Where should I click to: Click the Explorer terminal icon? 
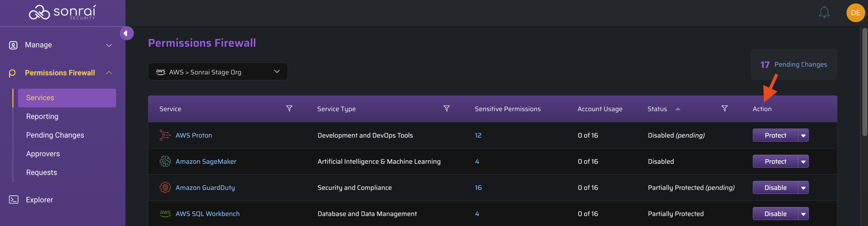13,200
